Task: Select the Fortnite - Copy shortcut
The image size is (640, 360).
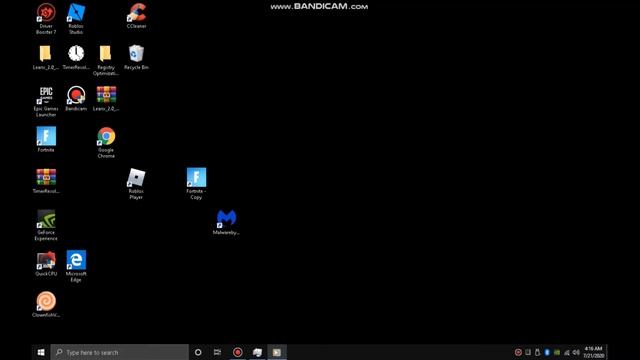Action: pos(196,184)
